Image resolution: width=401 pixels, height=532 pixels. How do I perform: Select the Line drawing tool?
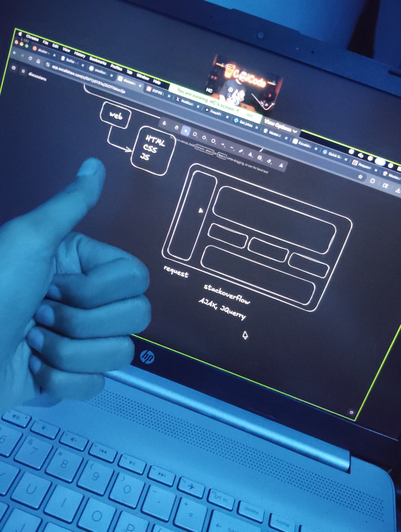[232, 147]
